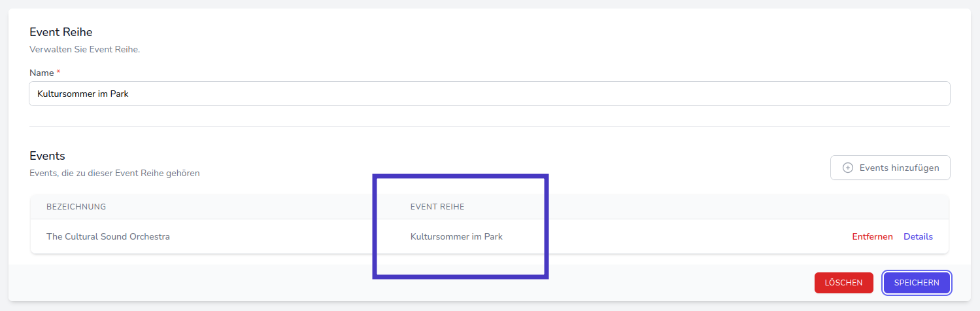Select The Cultural Sound Orchestra row cell
This screenshot has height=311, width=980.
coord(108,236)
